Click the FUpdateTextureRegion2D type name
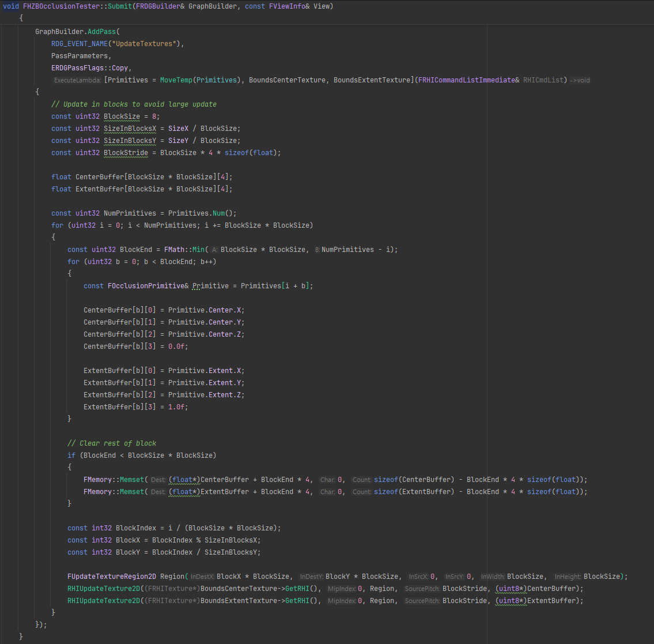This screenshot has width=654, height=644. (112, 577)
